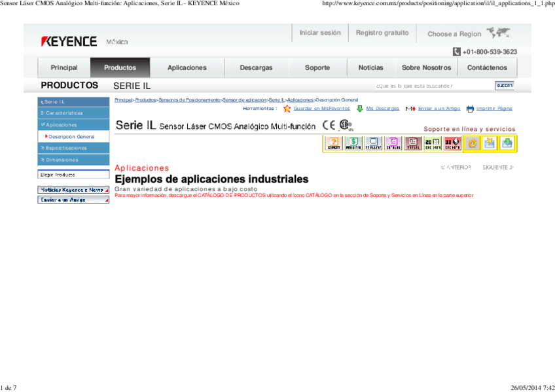This screenshot has height=392, width=555.
Task: Click the star icon beside Guardar en MisFavoritos
Action: coord(287,109)
